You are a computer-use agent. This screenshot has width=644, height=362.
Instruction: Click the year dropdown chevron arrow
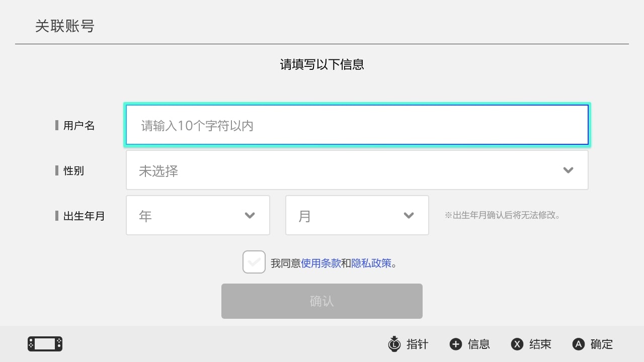click(250, 216)
